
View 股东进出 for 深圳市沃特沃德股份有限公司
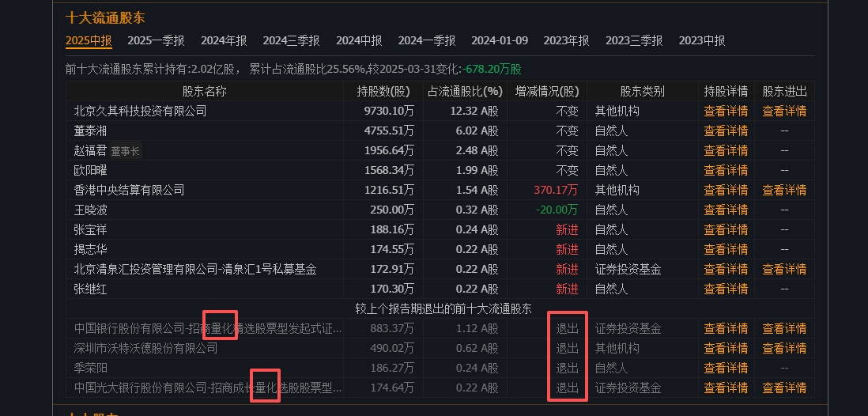[x=784, y=349]
